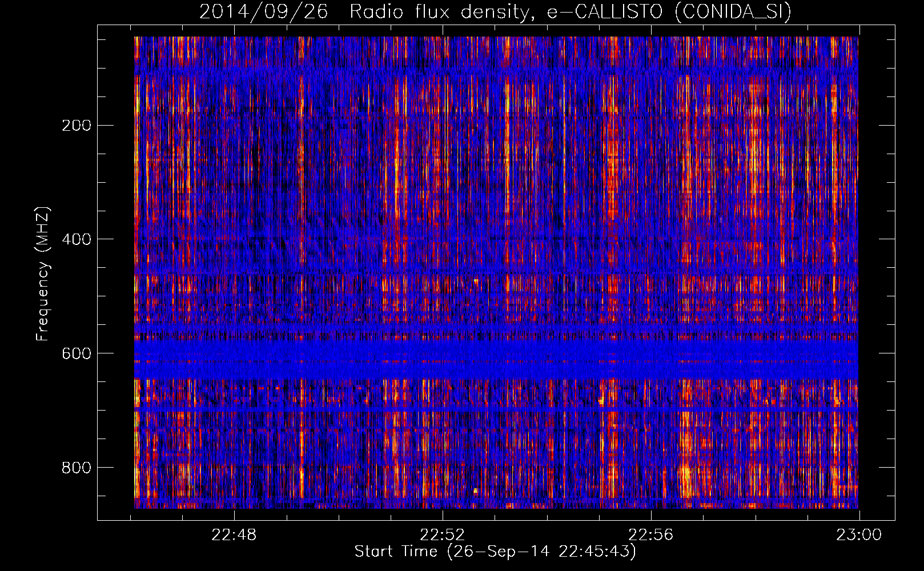Click the time tick label "23:00"
Image resolution: width=924 pixels, height=571 pixels.
tap(859, 535)
